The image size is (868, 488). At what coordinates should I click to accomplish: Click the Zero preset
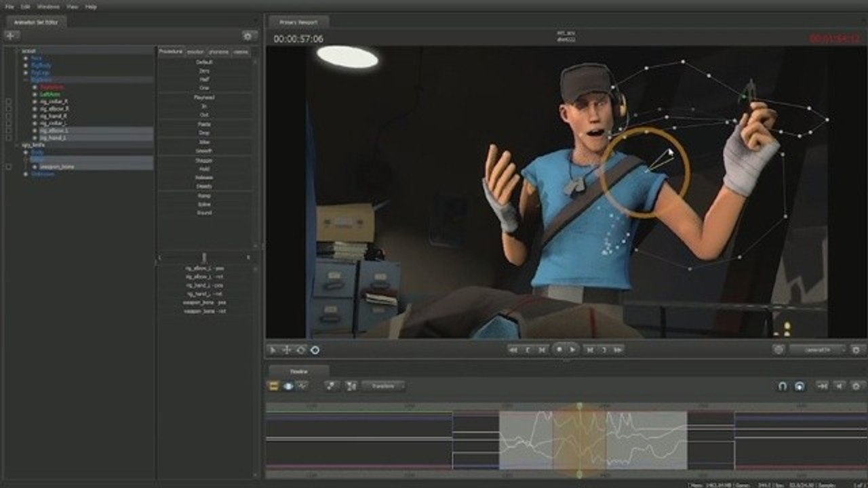tap(204, 70)
